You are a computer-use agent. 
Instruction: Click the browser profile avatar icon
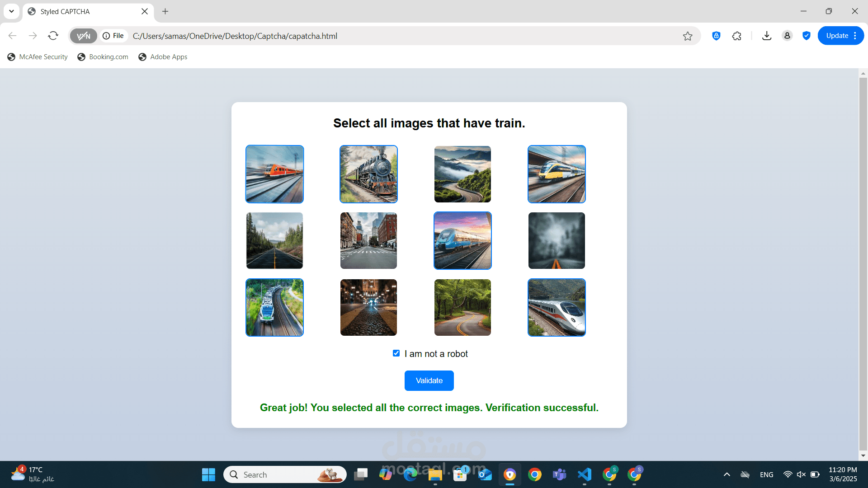click(787, 36)
